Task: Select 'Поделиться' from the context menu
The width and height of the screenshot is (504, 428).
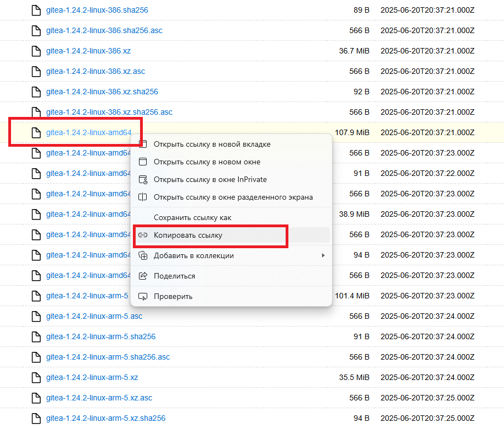Action: (x=231, y=276)
